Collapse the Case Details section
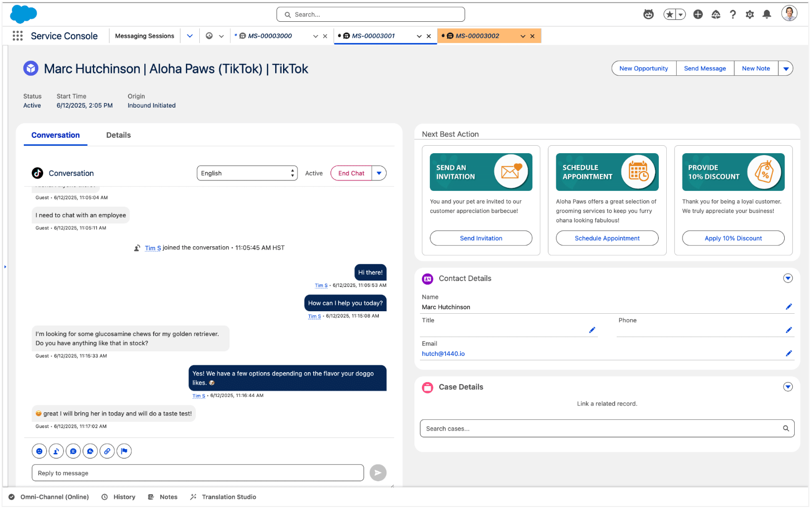The height and width of the screenshot is (509, 812). [x=788, y=387]
